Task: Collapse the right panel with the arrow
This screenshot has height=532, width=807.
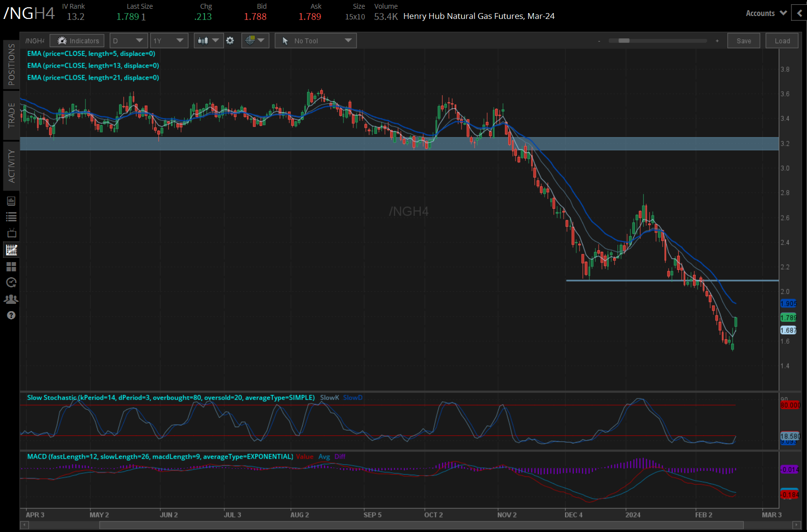Action: point(799,13)
